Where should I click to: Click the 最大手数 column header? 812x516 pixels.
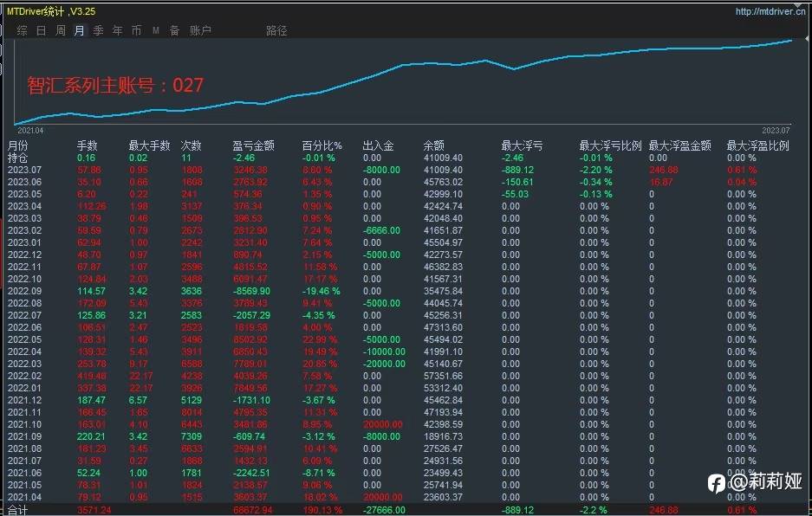pos(149,146)
